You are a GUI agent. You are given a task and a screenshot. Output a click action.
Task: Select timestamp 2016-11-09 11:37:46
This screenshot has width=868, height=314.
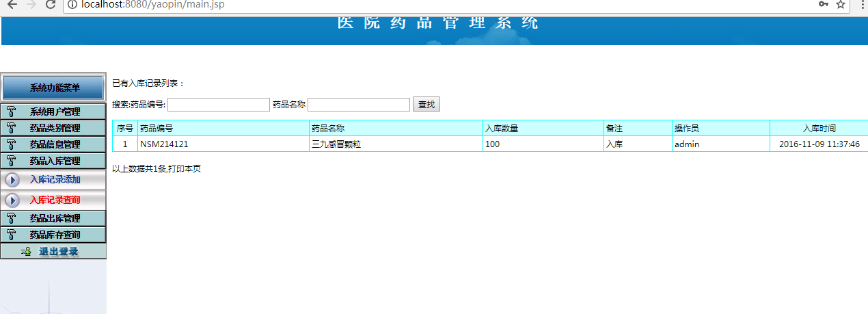(x=819, y=144)
